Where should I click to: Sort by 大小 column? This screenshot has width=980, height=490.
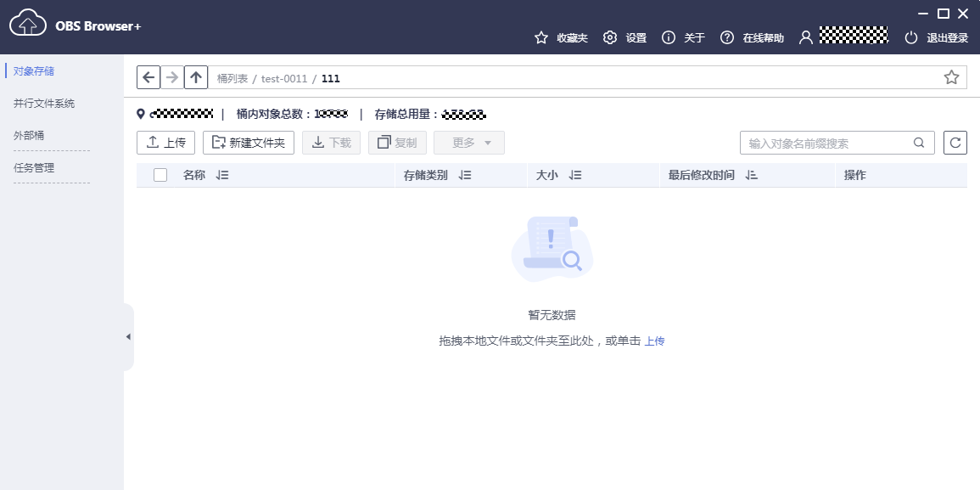click(x=575, y=175)
